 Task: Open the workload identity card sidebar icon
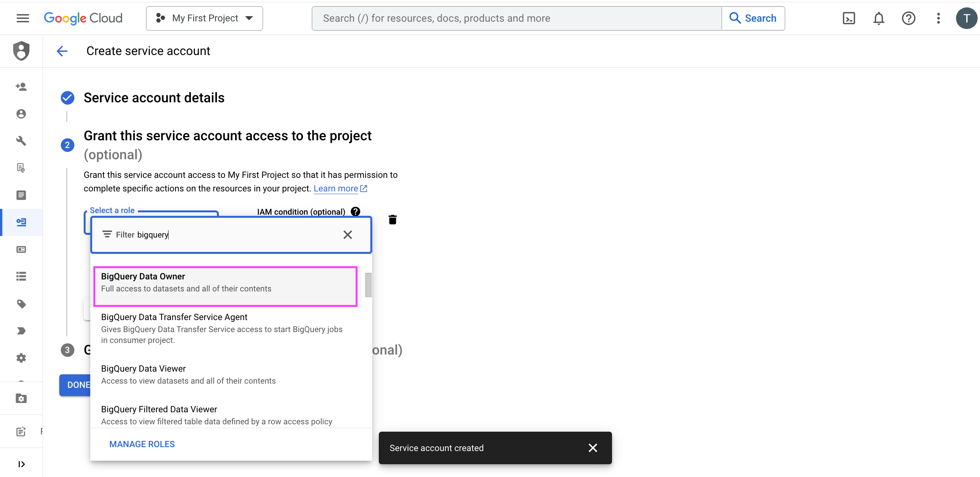pos(21,250)
